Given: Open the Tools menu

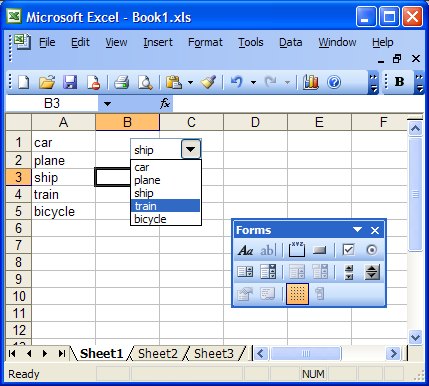Looking at the screenshot, I should click(251, 42).
